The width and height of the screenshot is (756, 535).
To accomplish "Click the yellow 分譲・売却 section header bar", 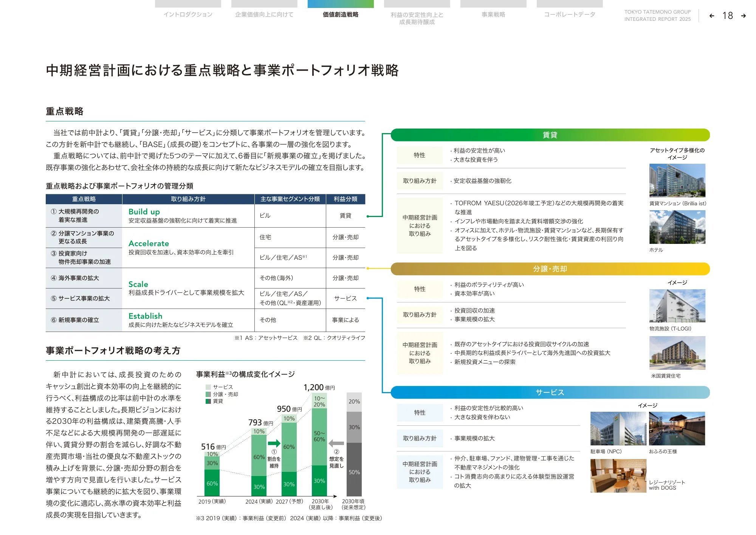I will [x=550, y=269].
